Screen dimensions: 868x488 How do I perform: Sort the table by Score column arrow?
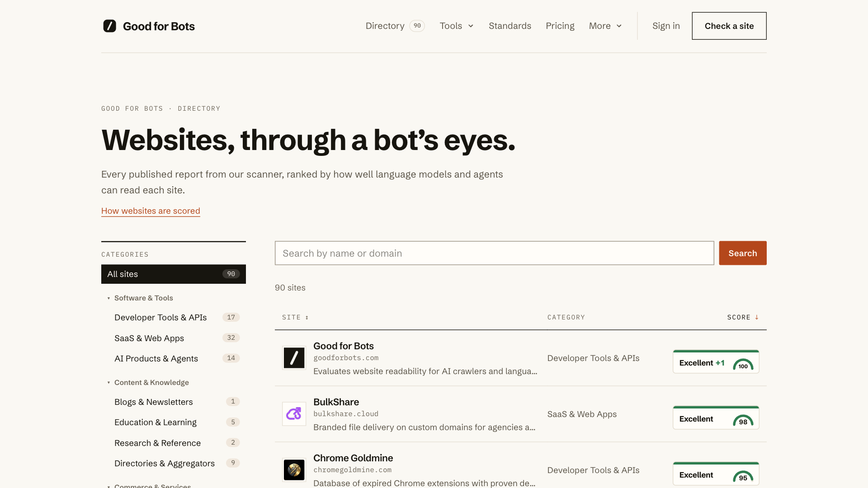(x=756, y=317)
